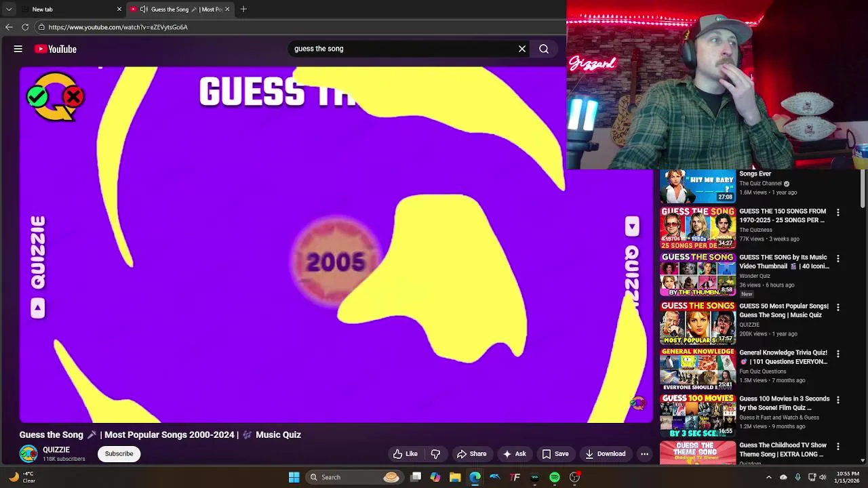This screenshot has width=868, height=488.
Task: Play the Music Video Thumbnail quiz thumbnail
Action: coord(698,274)
